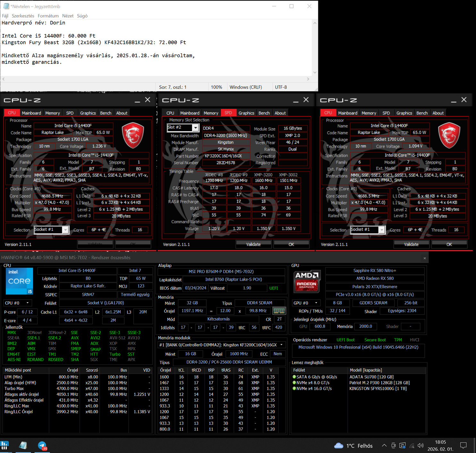Click the Termelő egység field in HWiNFO

[135, 295]
